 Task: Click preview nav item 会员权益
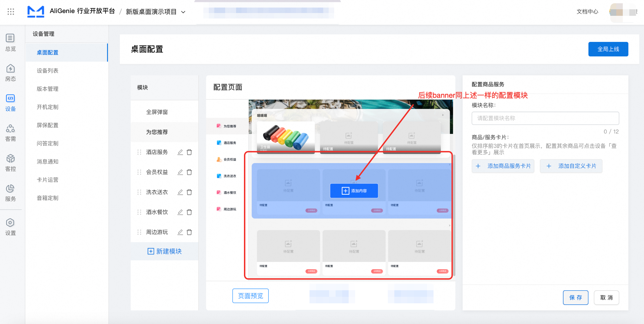click(x=227, y=159)
